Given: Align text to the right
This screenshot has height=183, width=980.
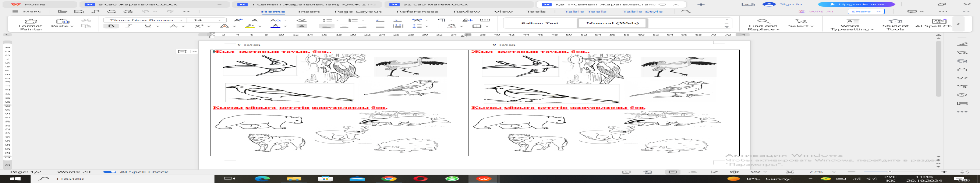Looking at the screenshot, I should point(362,26).
